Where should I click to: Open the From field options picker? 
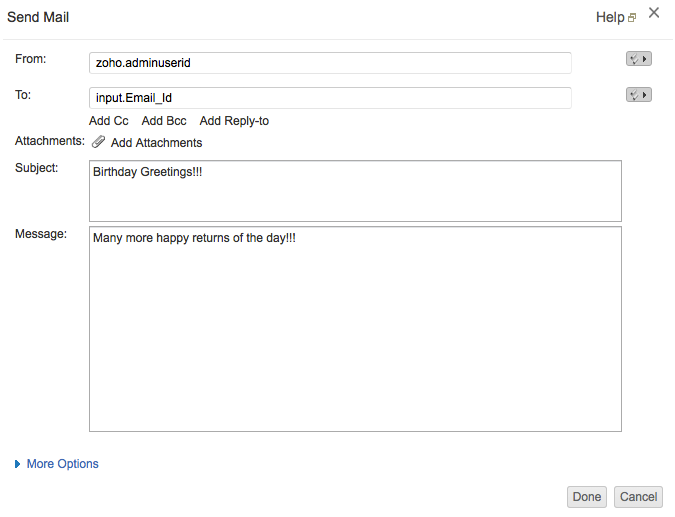639,59
